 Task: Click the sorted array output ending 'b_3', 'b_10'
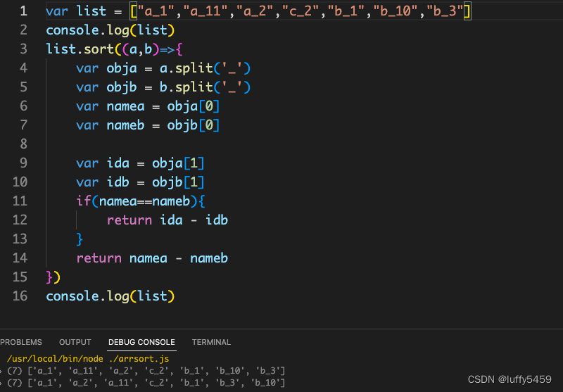pos(146,383)
